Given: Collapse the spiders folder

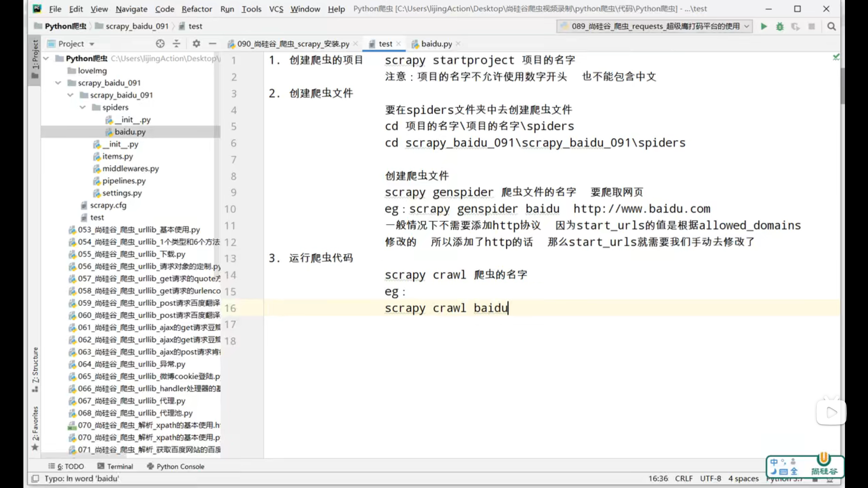Looking at the screenshot, I should point(83,107).
